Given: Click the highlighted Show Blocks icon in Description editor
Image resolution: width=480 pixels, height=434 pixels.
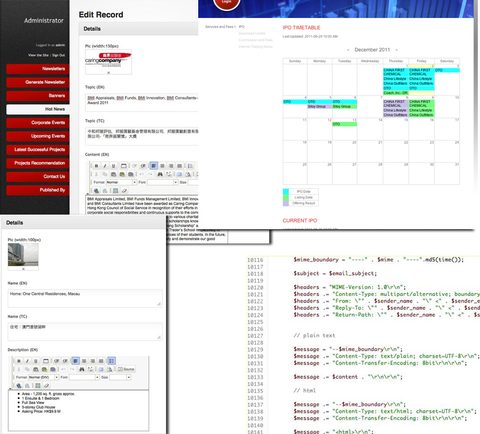Looking at the screenshot, I should (112, 361).
